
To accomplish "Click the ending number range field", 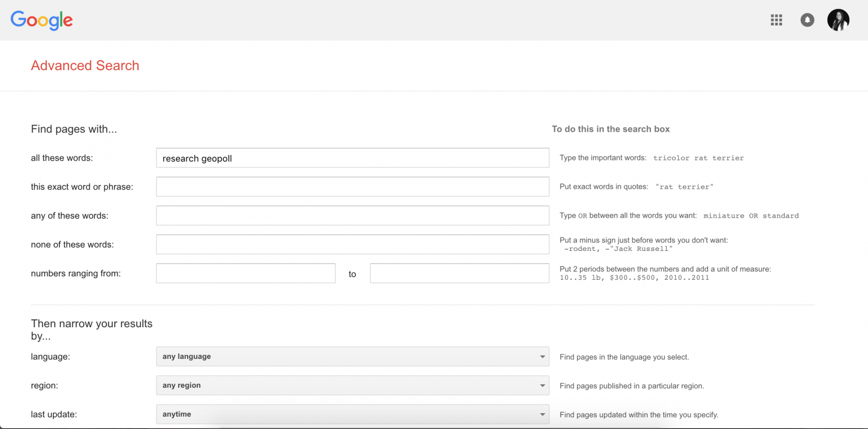I will [x=459, y=274].
